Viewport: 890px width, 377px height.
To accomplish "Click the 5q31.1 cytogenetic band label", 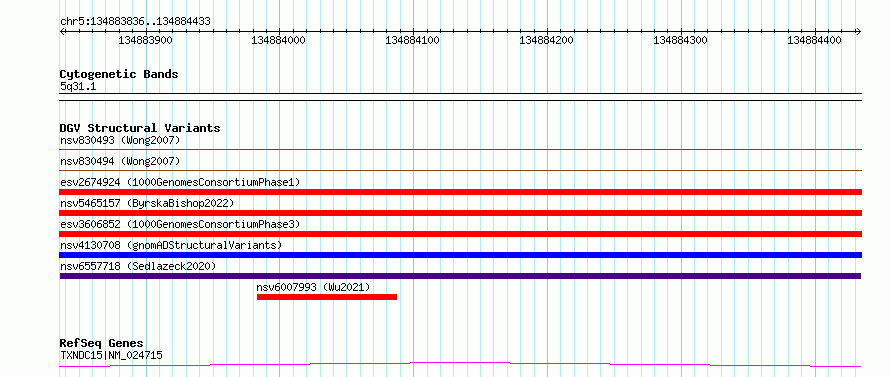I will [x=77, y=86].
